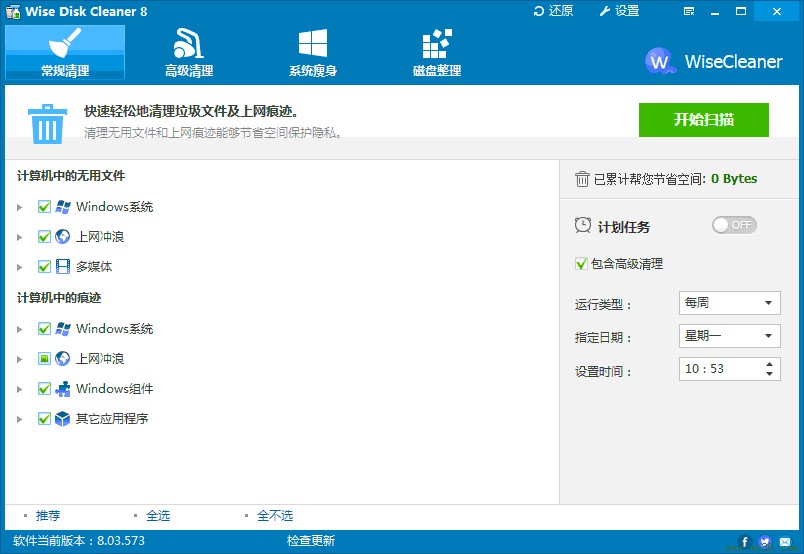The width and height of the screenshot is (804, 554).
Task: Click the feedback icon in title bar
Action: 689,11
